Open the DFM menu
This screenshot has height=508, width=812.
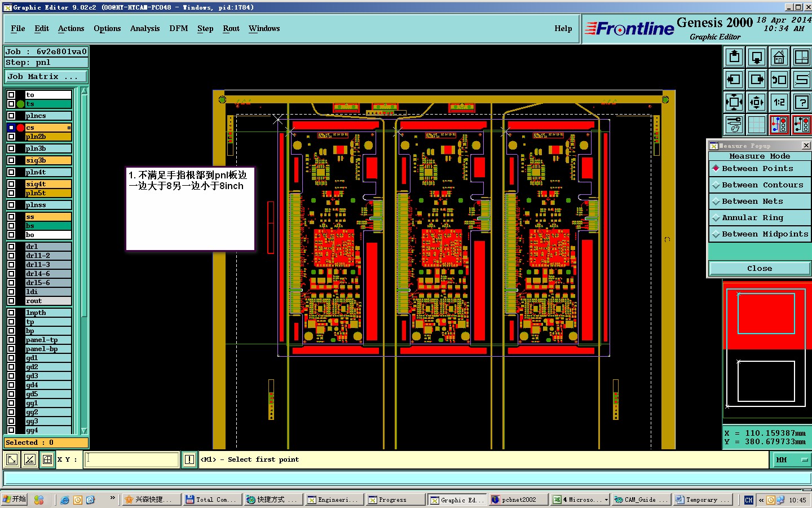click(x=179, y=28)
